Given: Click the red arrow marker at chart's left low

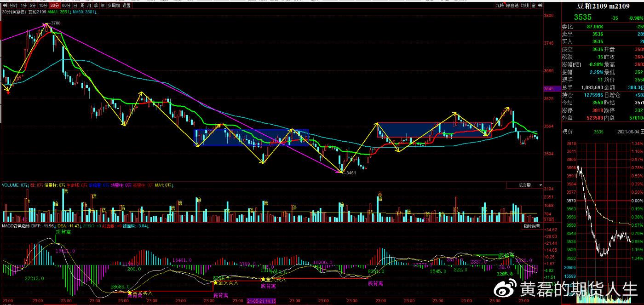Looking at the screenshot, I should [x=8, y=92].
